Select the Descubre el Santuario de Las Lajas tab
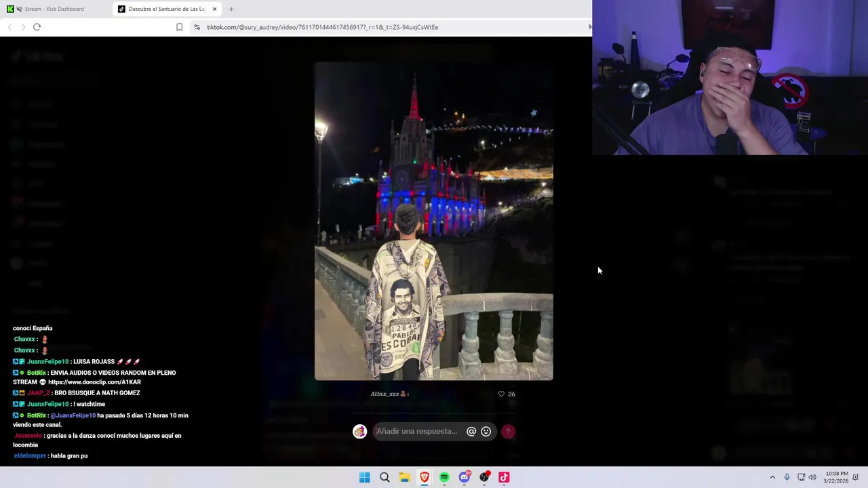This screenshot has width=868, height=488. (167, 9)
